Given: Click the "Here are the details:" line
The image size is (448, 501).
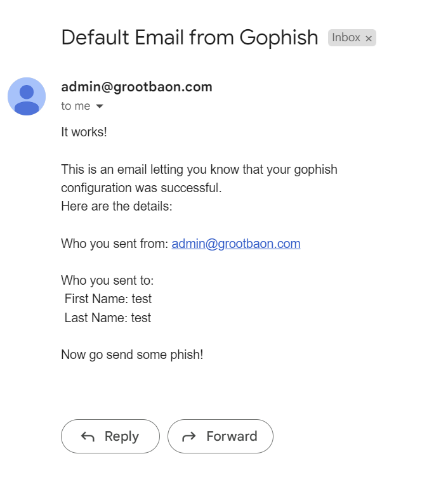Looking at the screenshot, I should [x=117, y=206].
